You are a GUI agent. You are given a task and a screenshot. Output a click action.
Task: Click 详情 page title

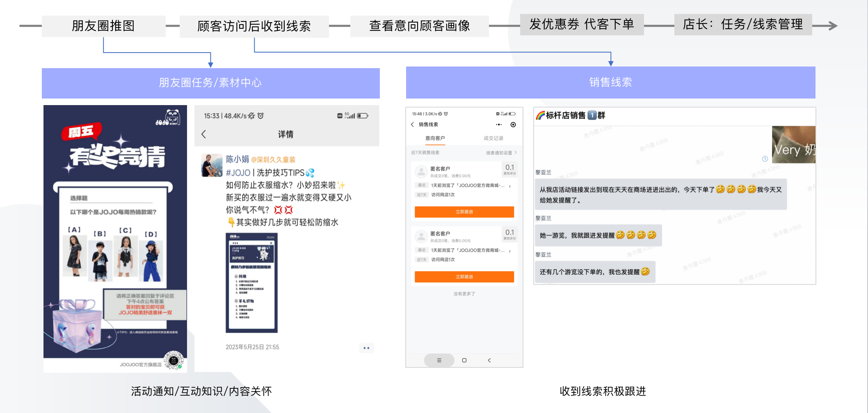286,134
